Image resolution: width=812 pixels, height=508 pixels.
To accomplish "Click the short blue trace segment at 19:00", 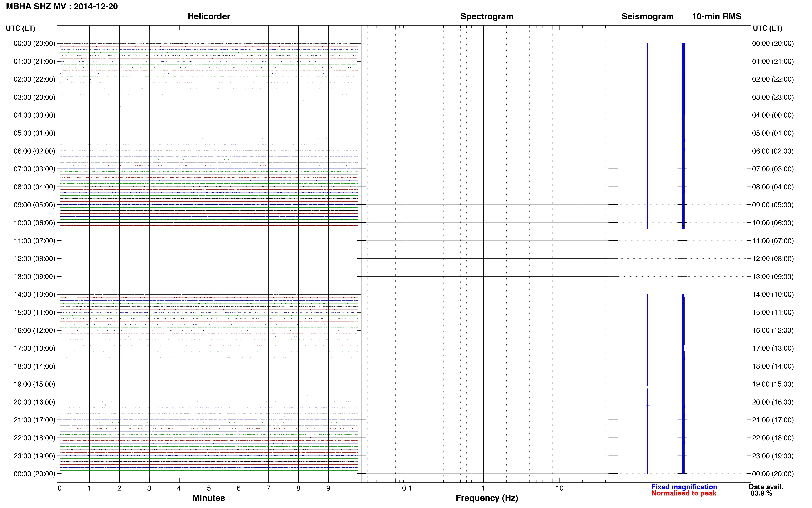I will [274, 384].
